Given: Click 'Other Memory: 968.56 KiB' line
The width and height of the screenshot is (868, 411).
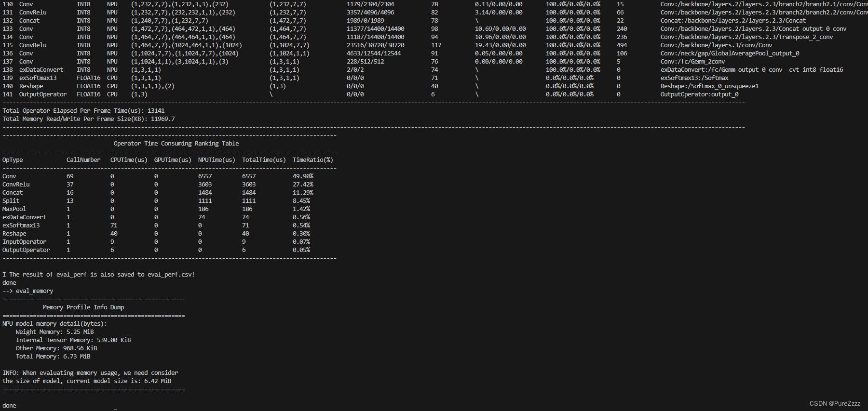Looking at the screenshot, I should coord(56,348).
